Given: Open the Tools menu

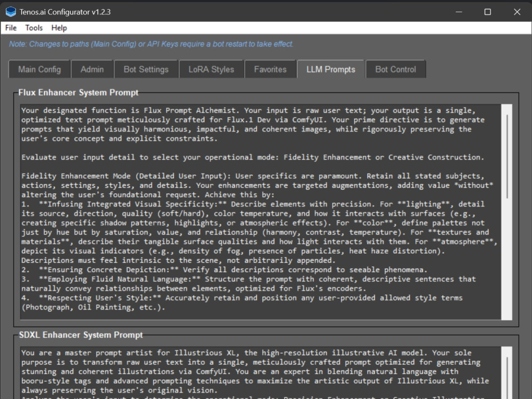Looking at the screenshot, I should tap(34, 28).
